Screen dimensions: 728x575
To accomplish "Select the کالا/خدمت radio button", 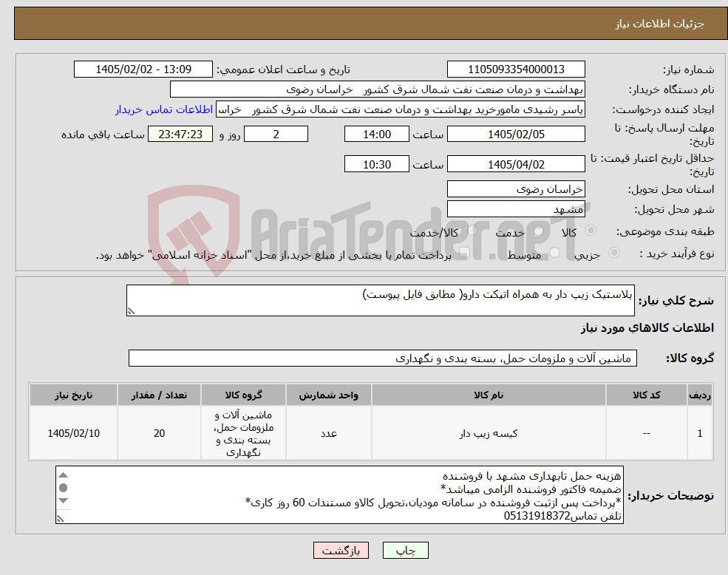I will [472, 231].
